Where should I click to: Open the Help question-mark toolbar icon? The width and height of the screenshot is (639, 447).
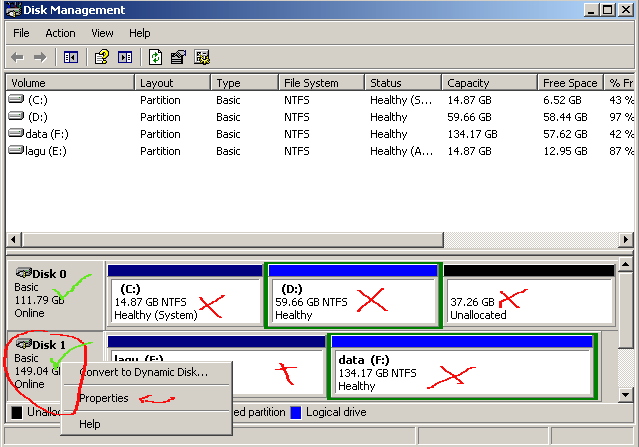click(x=101, y=57)
